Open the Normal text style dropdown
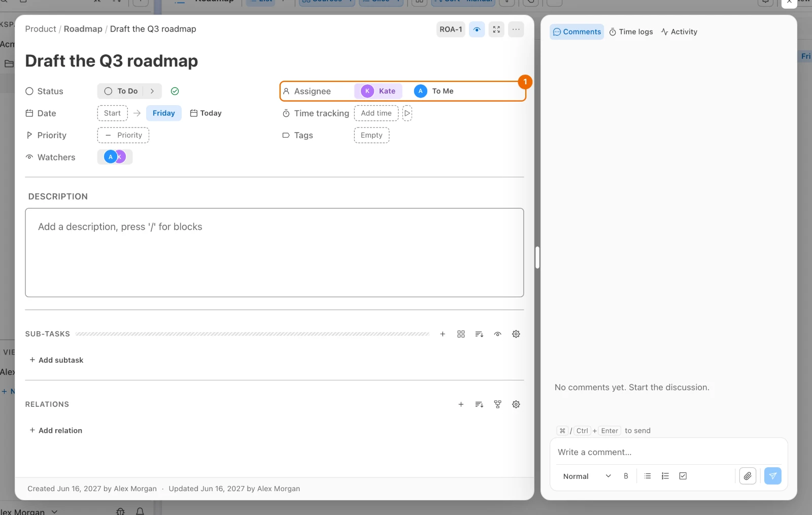Image resolution: width=812 pixels, height=515 pixels. point(587,476)
